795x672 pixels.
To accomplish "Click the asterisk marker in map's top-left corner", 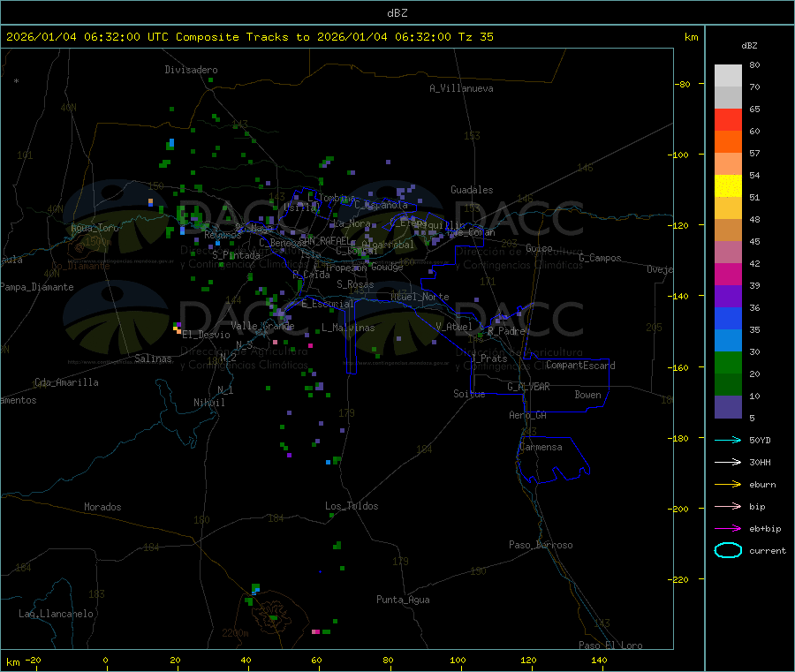I will 16,82.
